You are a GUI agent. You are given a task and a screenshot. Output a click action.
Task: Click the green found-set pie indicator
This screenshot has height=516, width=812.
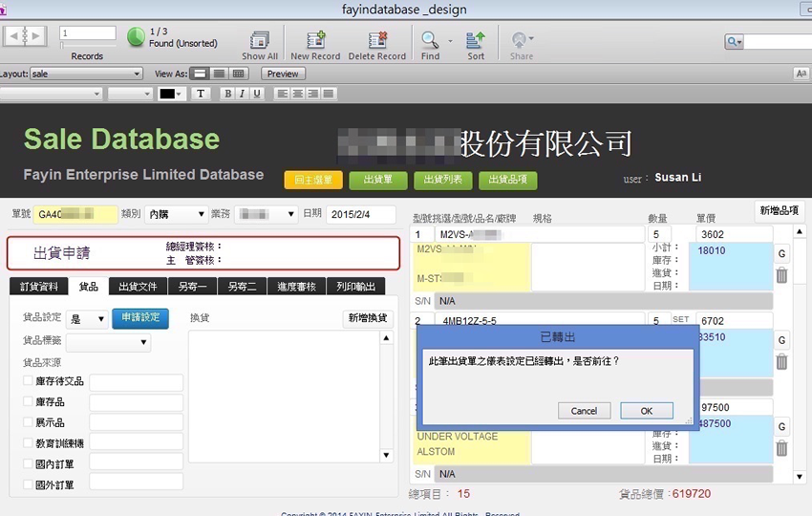136,36
